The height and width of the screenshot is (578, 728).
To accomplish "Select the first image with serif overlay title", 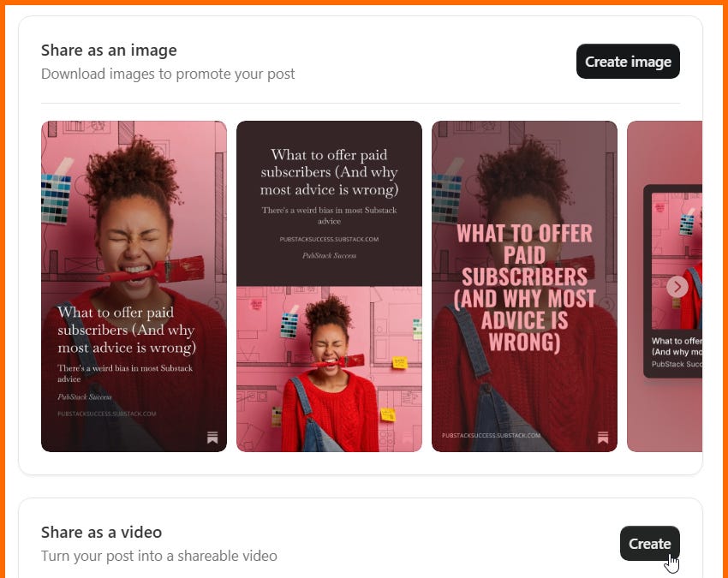I will 134,286.
